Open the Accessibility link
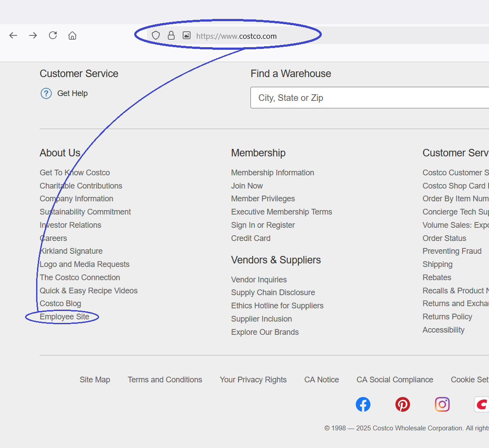 444,330
